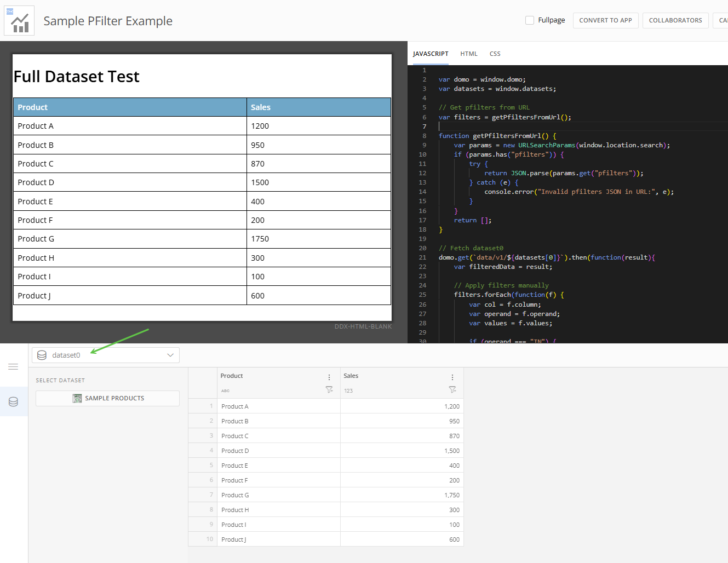728x563 pixels.
Task: Click the getPfiltersFromUrl function definition line
Action: [497, 136]
